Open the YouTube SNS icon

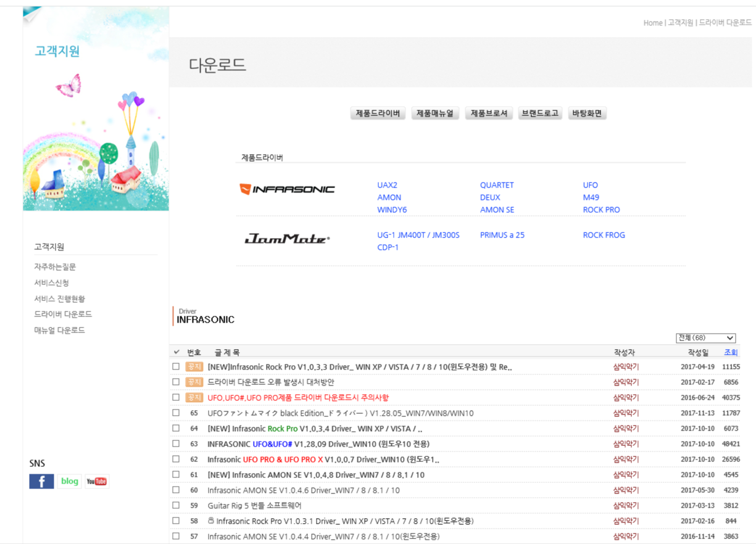(97, 481)
